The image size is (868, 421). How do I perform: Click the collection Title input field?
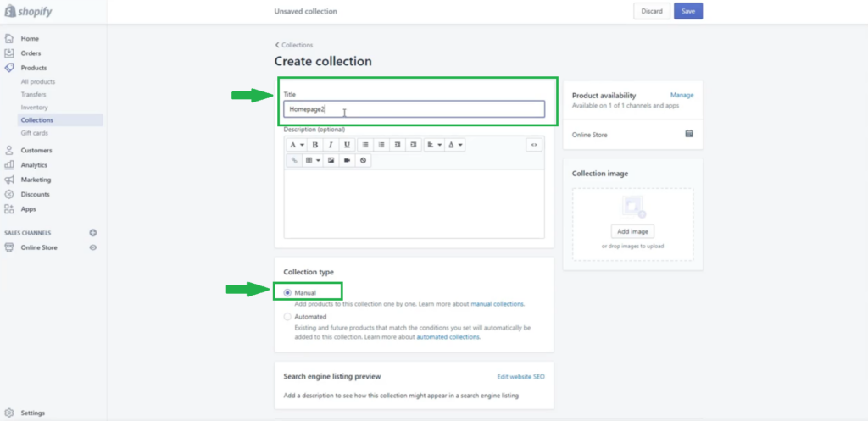pos(414,109)
